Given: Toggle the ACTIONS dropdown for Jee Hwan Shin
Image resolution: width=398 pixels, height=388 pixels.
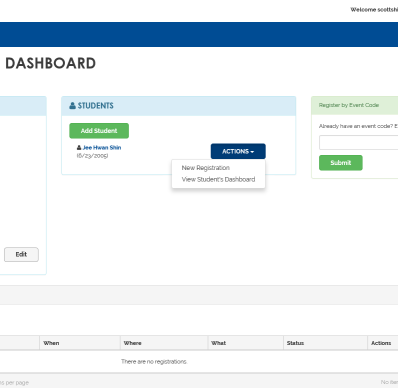Looking at the screenshot, I should [238, 151].
